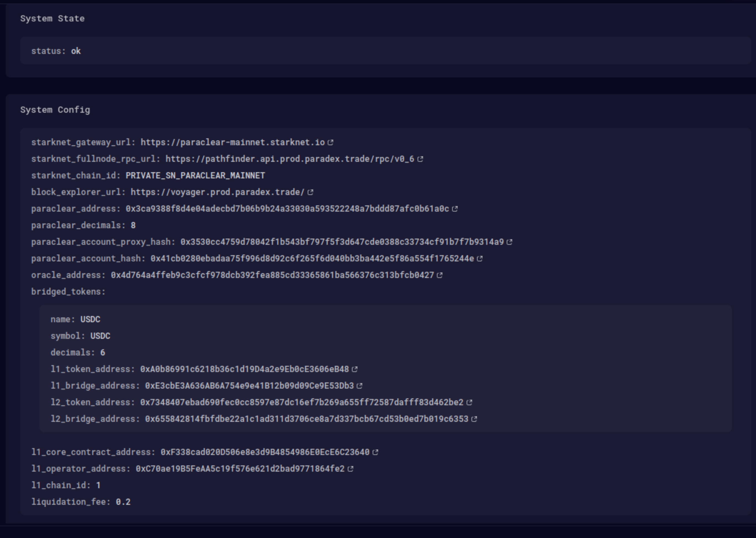Viewport: 756px width, 538px height.
Task: Click external-link icon next to oracle_address
Action: click(440, 275)
